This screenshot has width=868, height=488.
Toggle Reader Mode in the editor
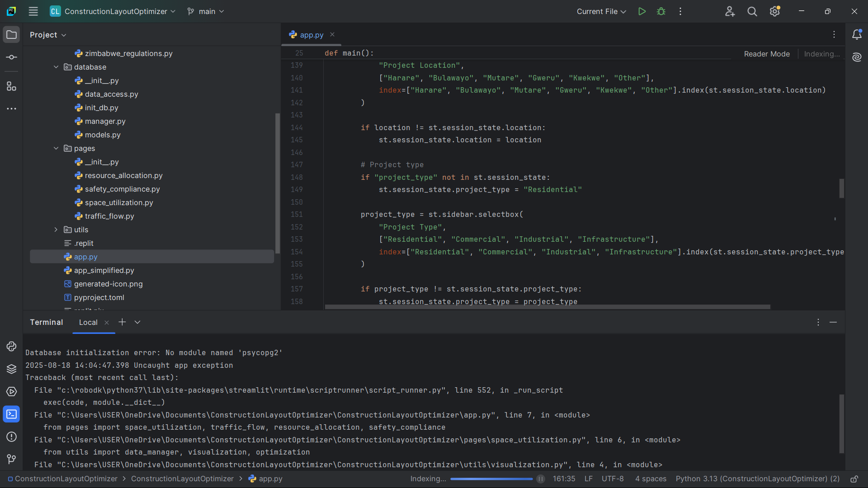(767, 54)
